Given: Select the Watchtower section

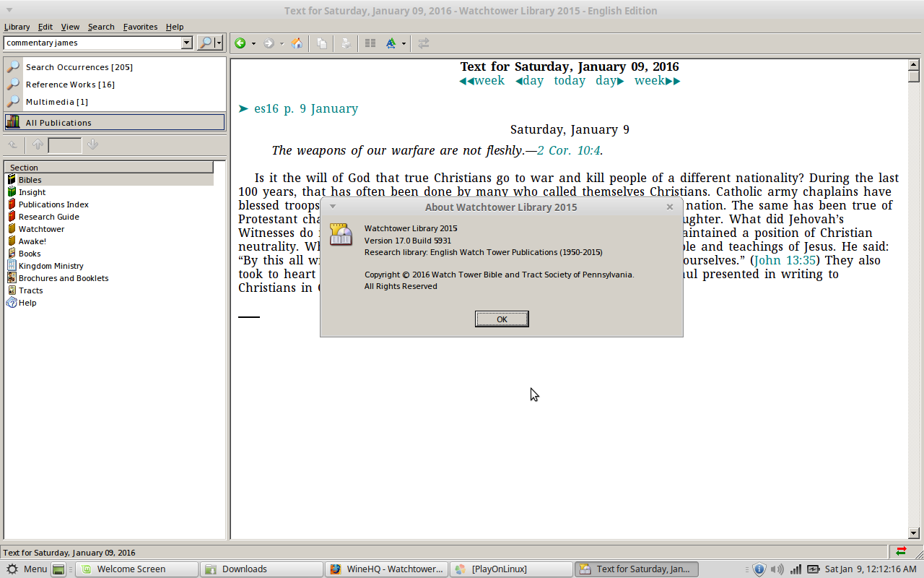Looking at the screenshot, I should click(x=41, y=229).
